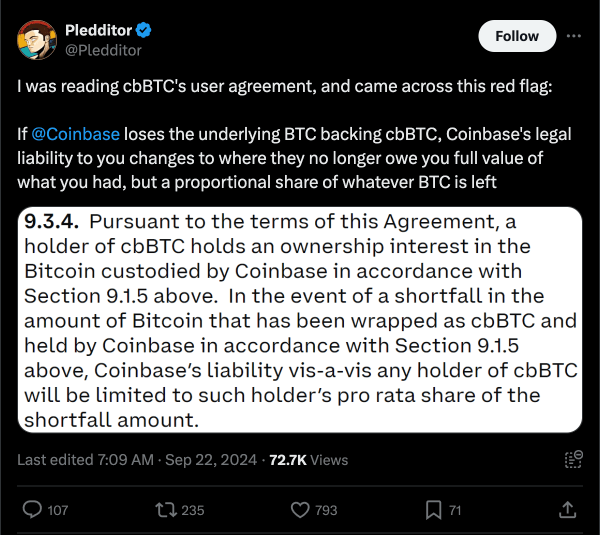Viewport: 600px width, 535px height.
Task: Click the 235 reposts count
Action: tap(192, 510)
